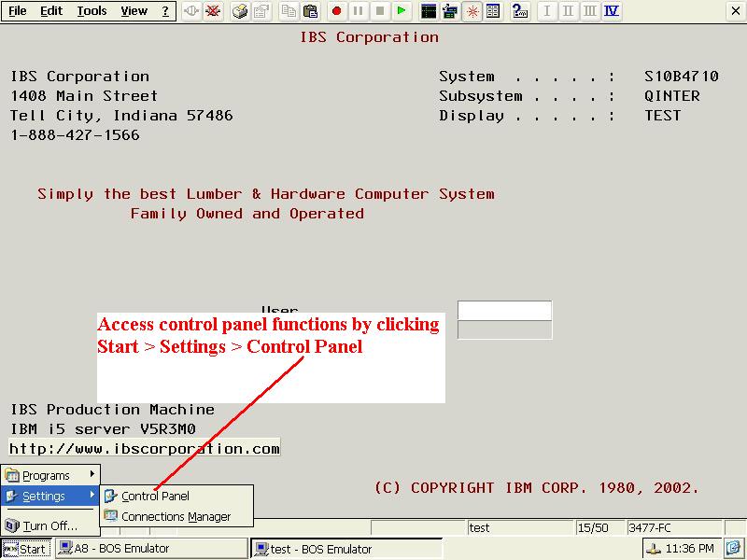Open the File menu

pos(18,11)
